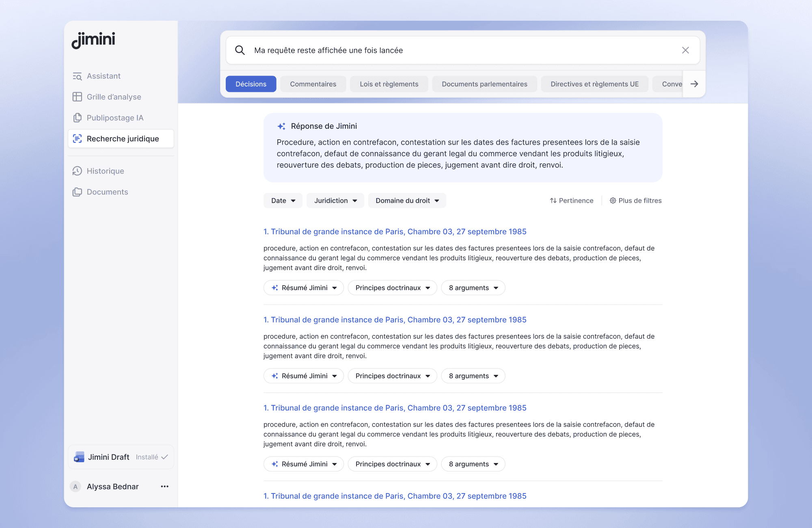This screenshot has width=812, height=528.
Task: Click the Assistant sidebar icon
Action: click(x=77, y=76)
